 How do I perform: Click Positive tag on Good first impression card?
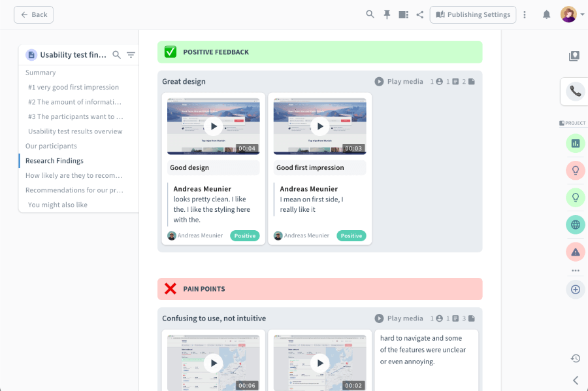351,235
